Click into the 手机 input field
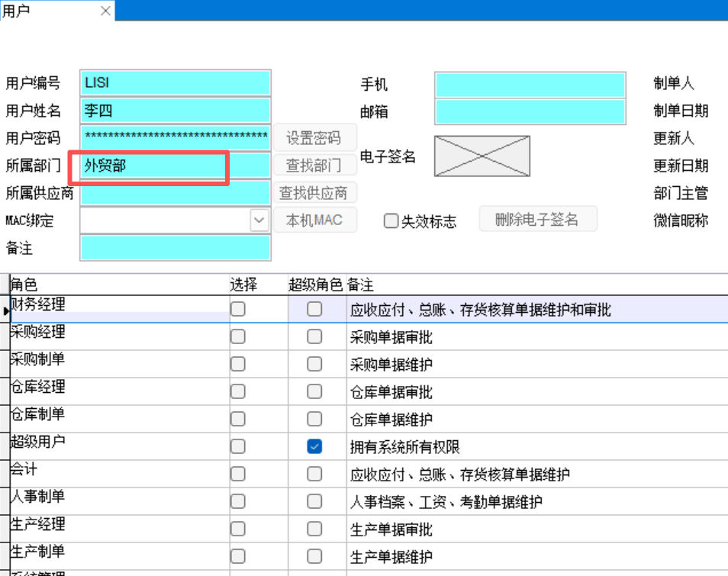Viewport: 728px width, 576px height. (530, 85)
